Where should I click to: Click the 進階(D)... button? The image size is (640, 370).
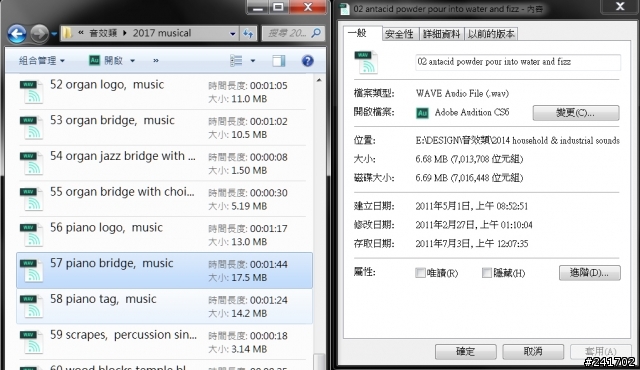tap(590, 273)
